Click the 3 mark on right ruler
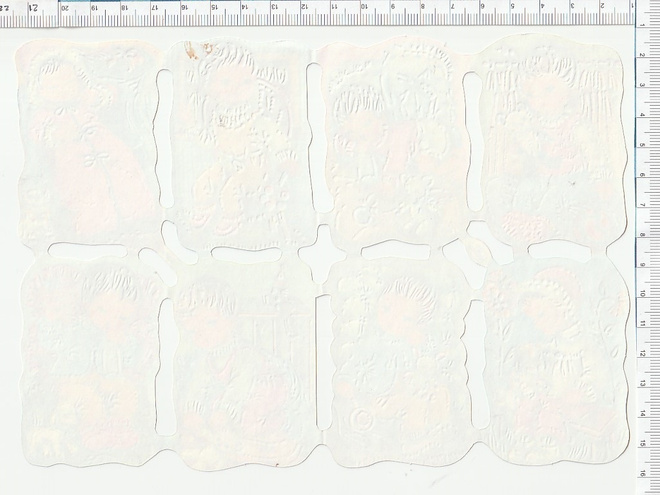This screenshot has height=495, width=660. pyautogui.click(x=642, y=85)
